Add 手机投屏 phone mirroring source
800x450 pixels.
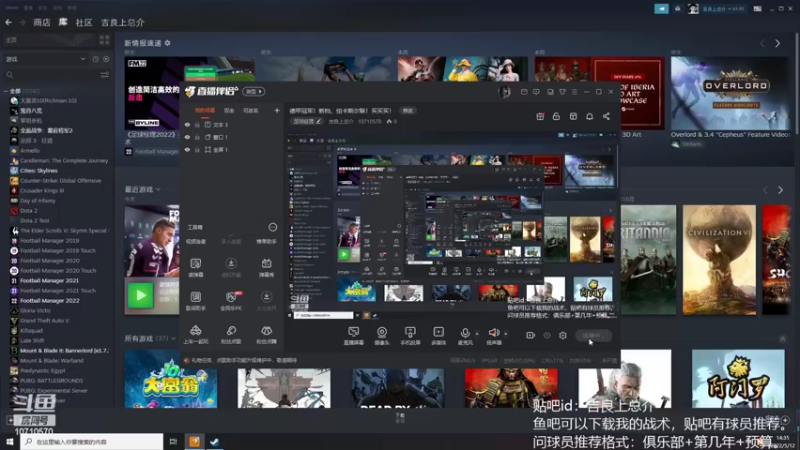(x=410, y=336)
